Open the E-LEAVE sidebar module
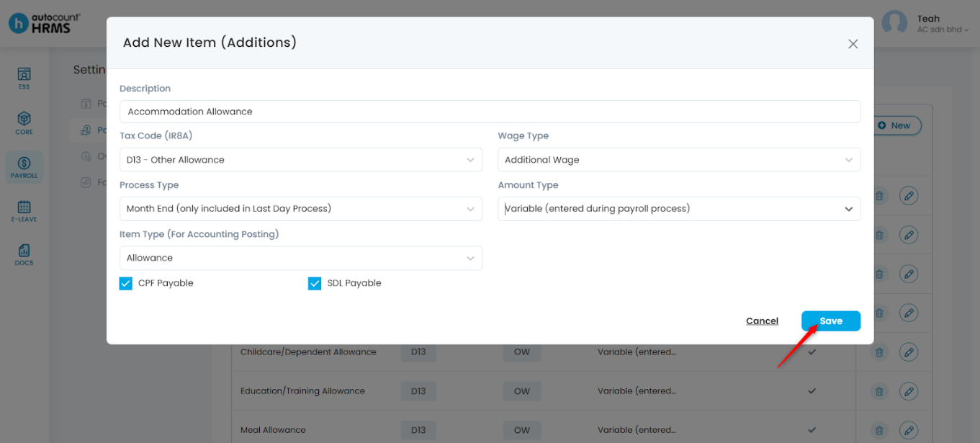 click(24, 211)
